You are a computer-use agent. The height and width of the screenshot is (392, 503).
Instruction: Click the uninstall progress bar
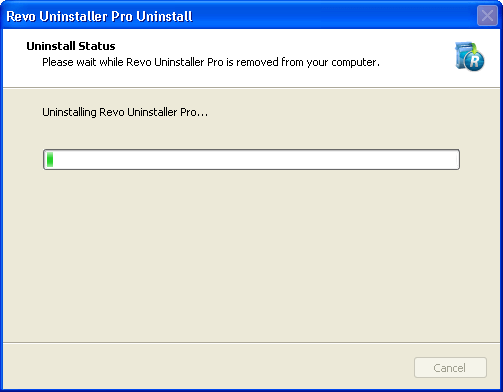(x=252, y=159)
